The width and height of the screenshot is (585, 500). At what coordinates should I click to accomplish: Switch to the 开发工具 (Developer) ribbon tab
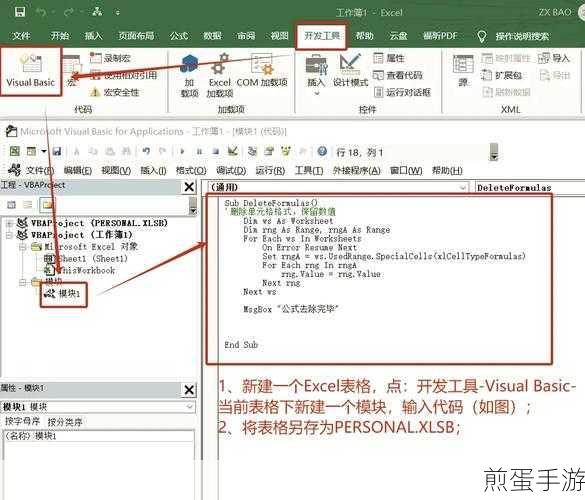(322, 36)
